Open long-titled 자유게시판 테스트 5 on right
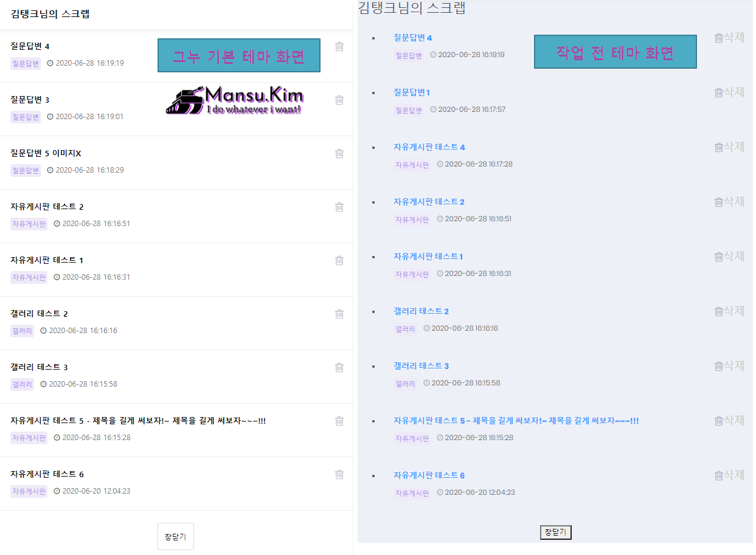Image resolution: width=756 pixels, height=555 pixels. click(x=516, y=421)
